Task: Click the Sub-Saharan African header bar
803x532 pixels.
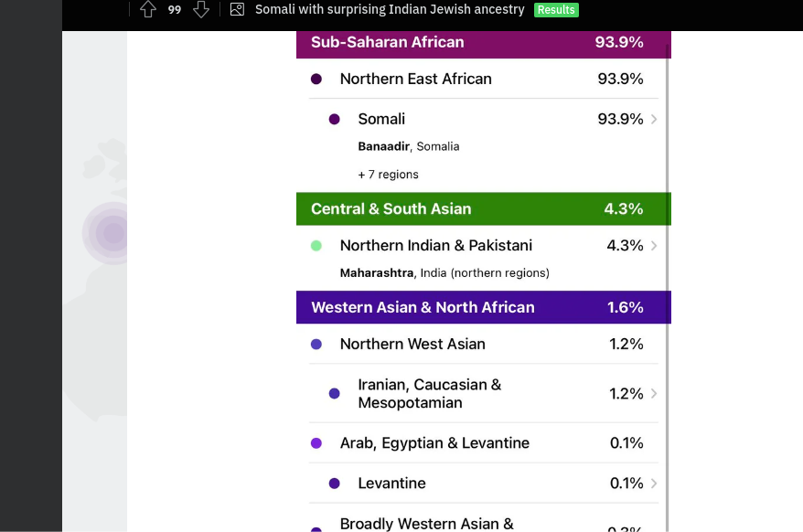Action: tap(483, 43)
